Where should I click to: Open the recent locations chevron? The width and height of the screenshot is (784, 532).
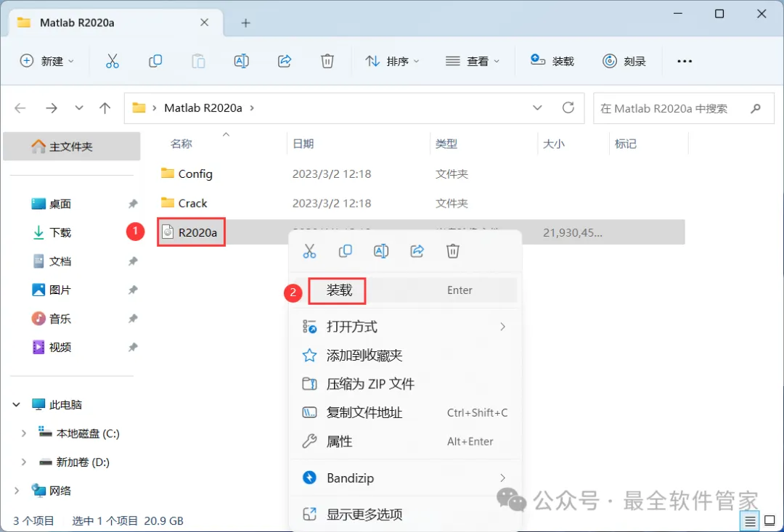pyautogui.click(x=78, y=108)
